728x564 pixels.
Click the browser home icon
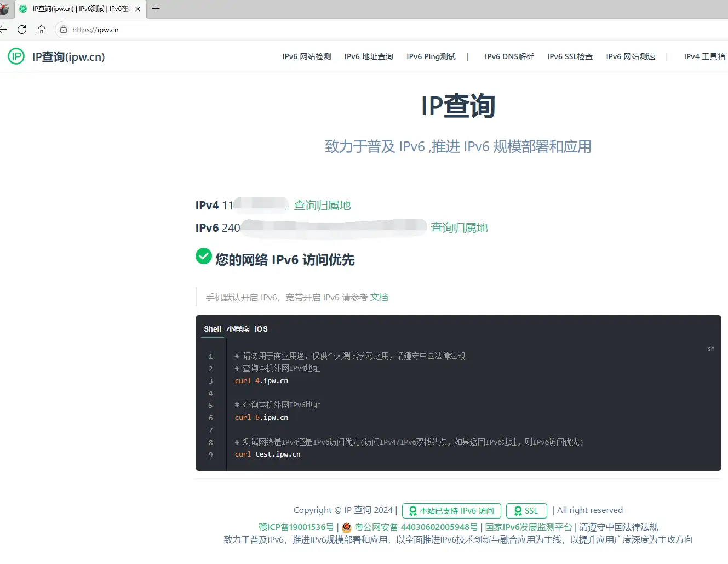tap(42, 30)
